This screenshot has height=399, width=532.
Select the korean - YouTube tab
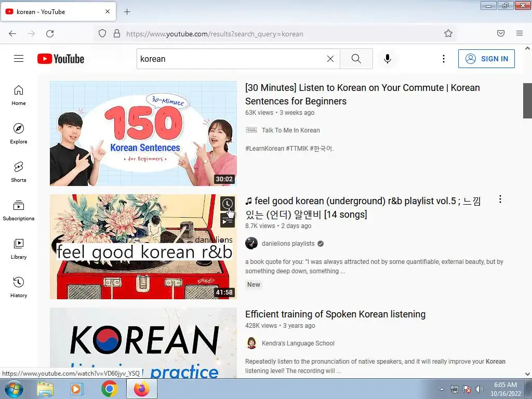pyautogui.click(x=58, y=11)
